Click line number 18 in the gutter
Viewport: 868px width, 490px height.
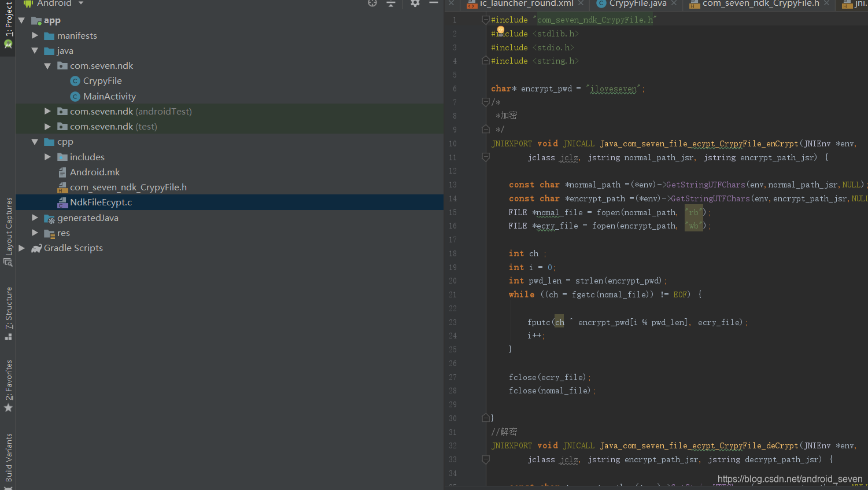pos(453,253)
